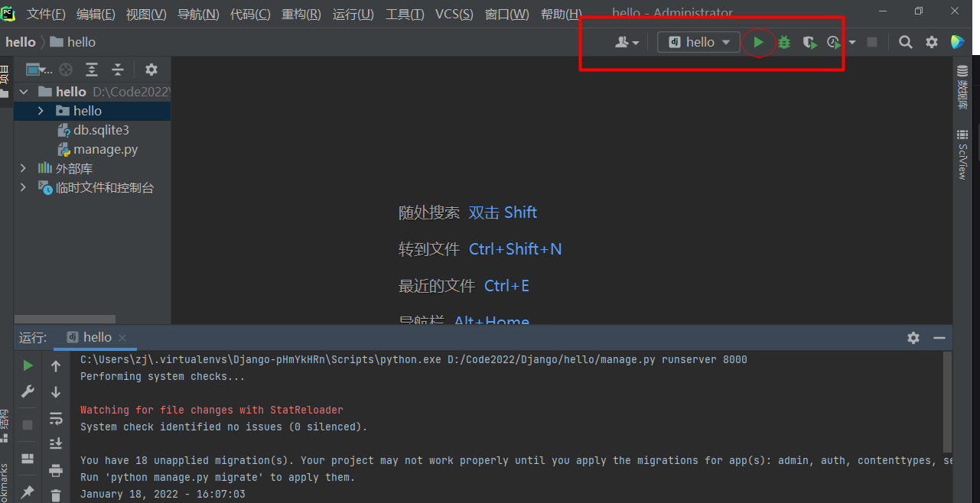
Task: Open the 工具(T) Tools menu
Action: click(x=405, y=15)
